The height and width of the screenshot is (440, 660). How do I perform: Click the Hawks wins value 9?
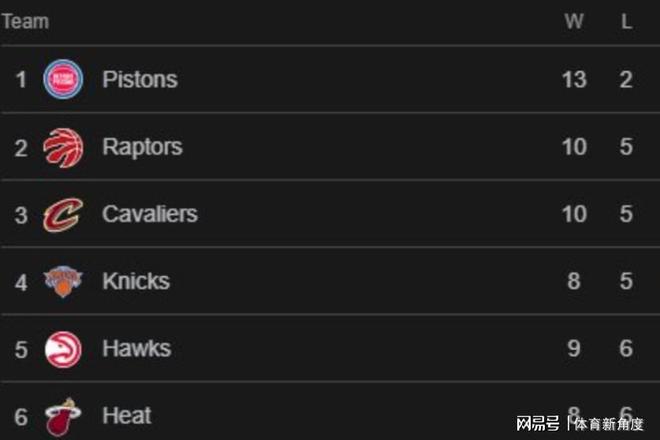(x=574, y=348)
